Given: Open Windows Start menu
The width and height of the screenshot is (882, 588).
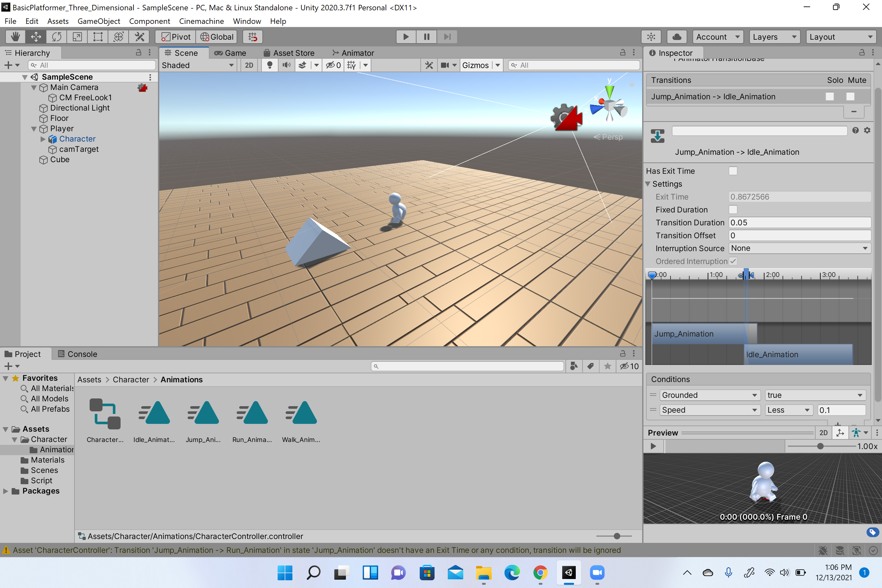Looking at the screenshot, I should tap(285, 573).
